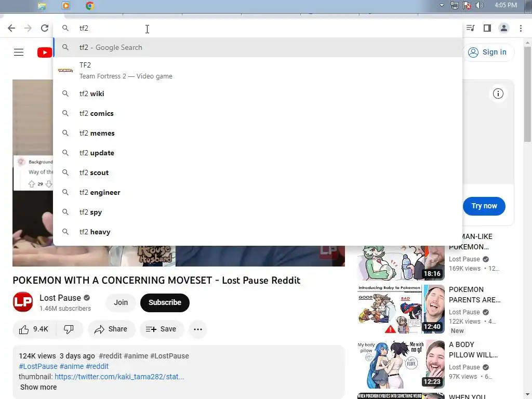The width and height of the screenshot is (532, 399).
Task: Click the blue #anime hashtag link
Action: 72,366
